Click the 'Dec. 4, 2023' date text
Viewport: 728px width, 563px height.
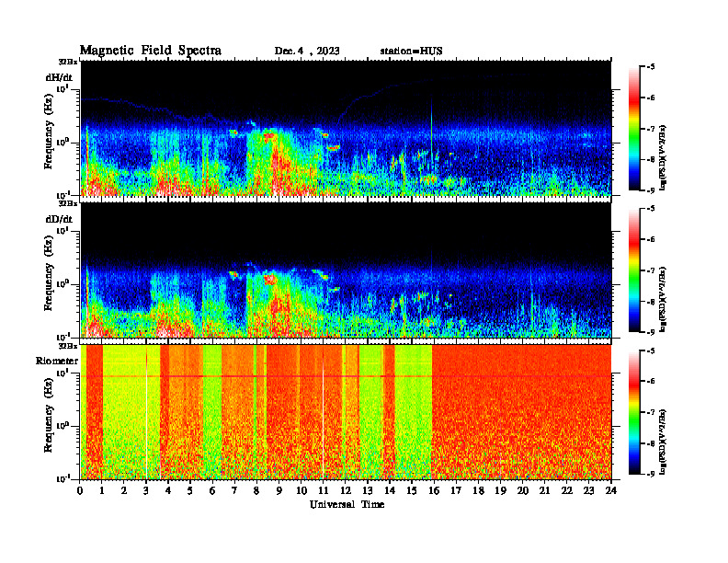pyautogui.click(x=307, y=52)
